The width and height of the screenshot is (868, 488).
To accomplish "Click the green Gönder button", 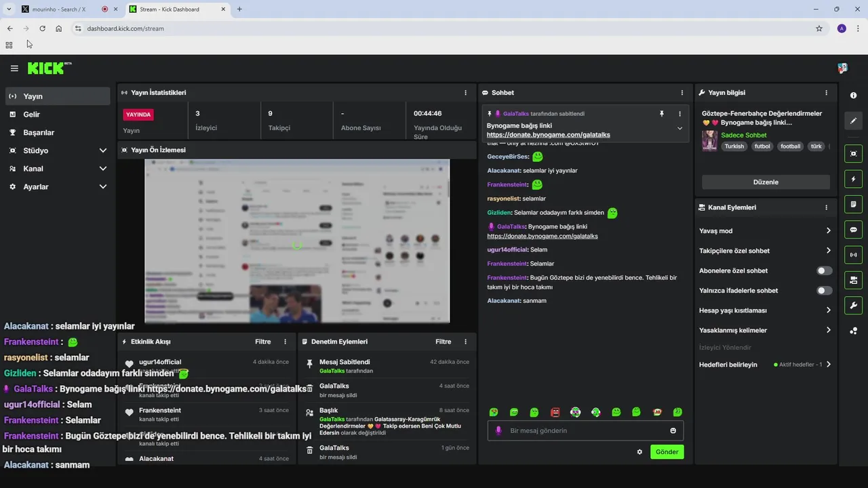I will [667, 452].
